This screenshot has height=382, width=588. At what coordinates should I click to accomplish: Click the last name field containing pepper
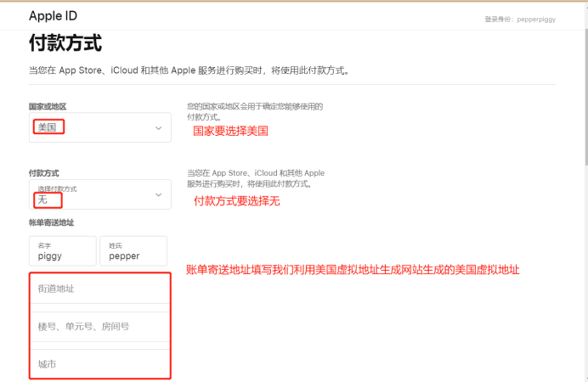click(x=133, y=251)
